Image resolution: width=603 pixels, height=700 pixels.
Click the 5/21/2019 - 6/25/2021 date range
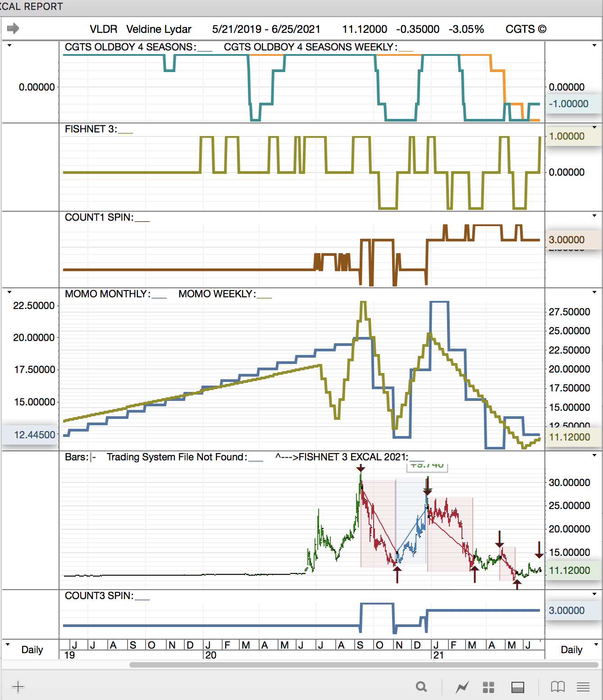point(266,29)
